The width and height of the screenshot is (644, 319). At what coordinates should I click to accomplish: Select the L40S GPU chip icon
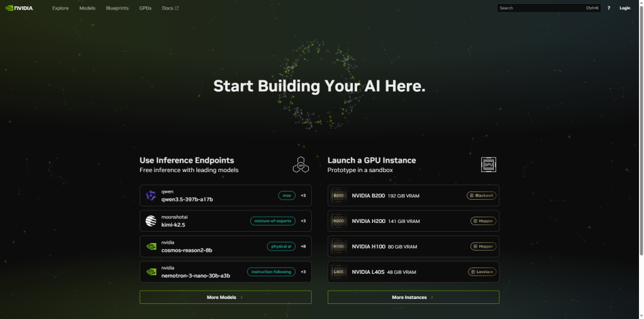pyautogui.click(x=338, y=272)
